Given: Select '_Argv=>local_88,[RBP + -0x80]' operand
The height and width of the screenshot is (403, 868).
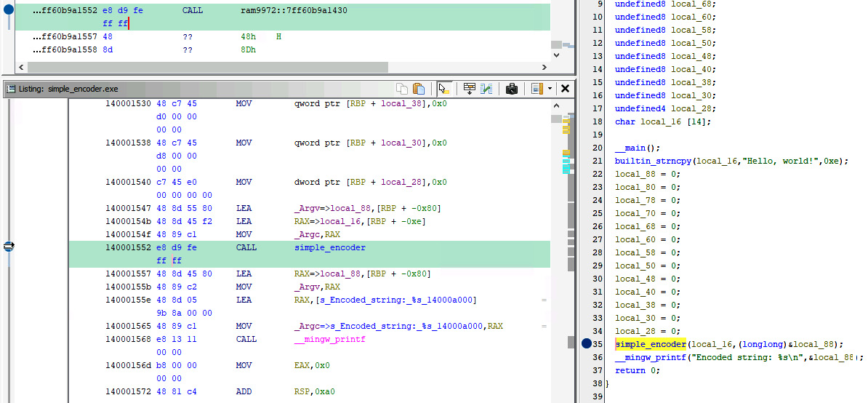Looking at the screenshot, I should 368,208.
